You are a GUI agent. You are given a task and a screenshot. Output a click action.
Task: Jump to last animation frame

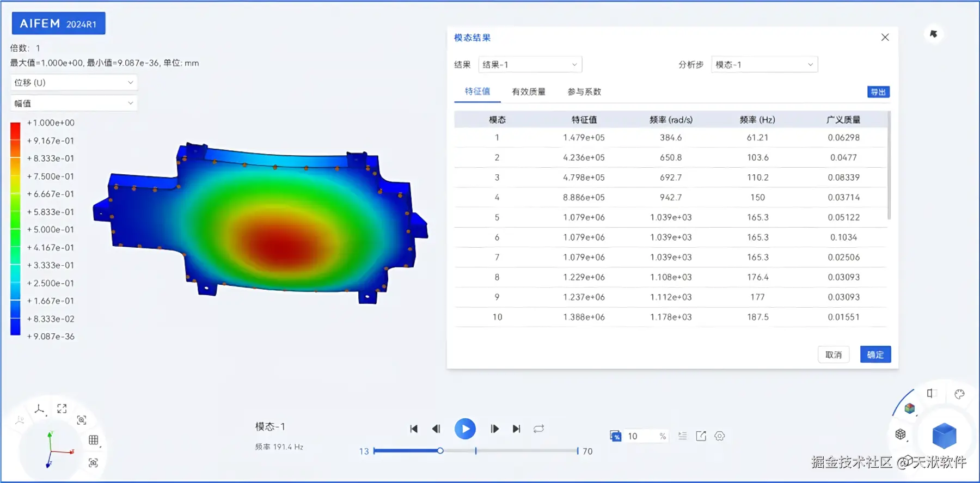517,429
